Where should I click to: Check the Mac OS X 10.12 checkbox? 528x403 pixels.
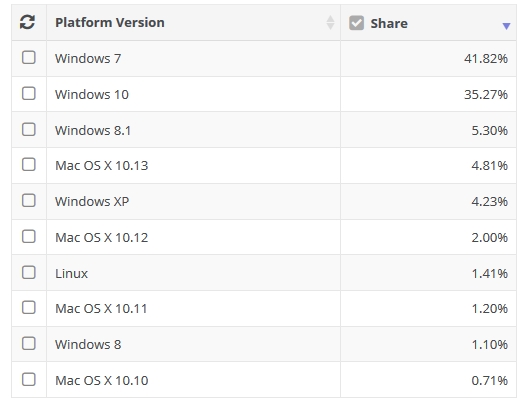[29, 236]
